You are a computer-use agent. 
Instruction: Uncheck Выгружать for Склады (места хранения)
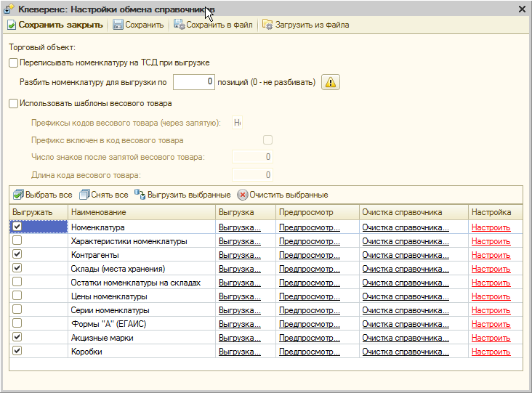point(17,268)
